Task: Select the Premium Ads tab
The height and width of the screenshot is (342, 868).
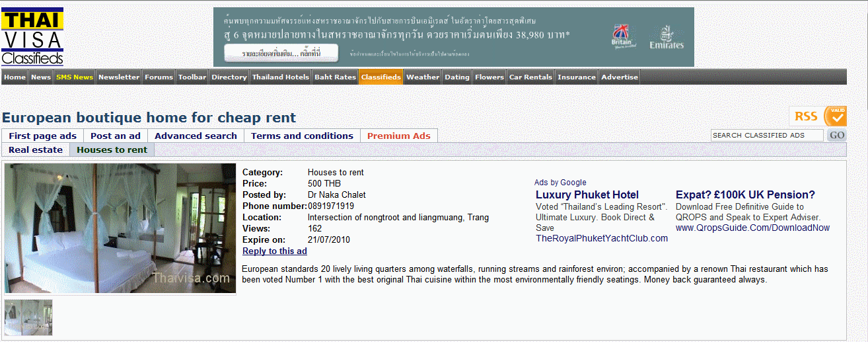Action: (x=398, y=136)
